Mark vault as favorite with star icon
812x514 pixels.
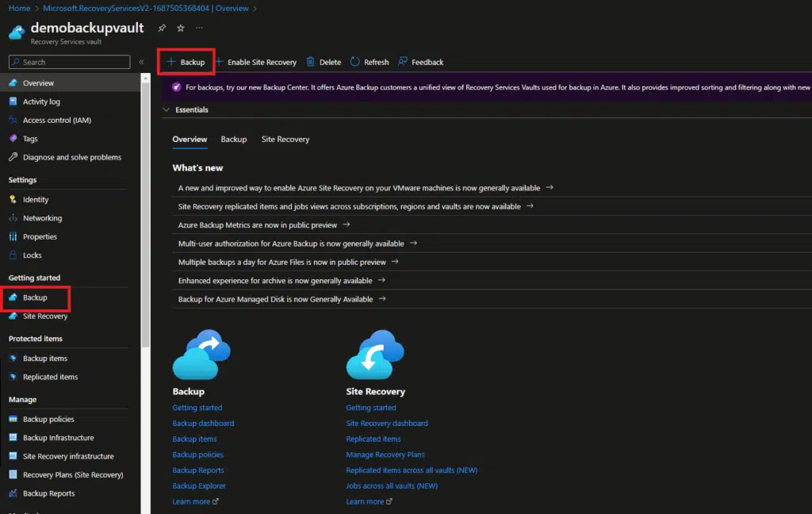tap(181, 28)
